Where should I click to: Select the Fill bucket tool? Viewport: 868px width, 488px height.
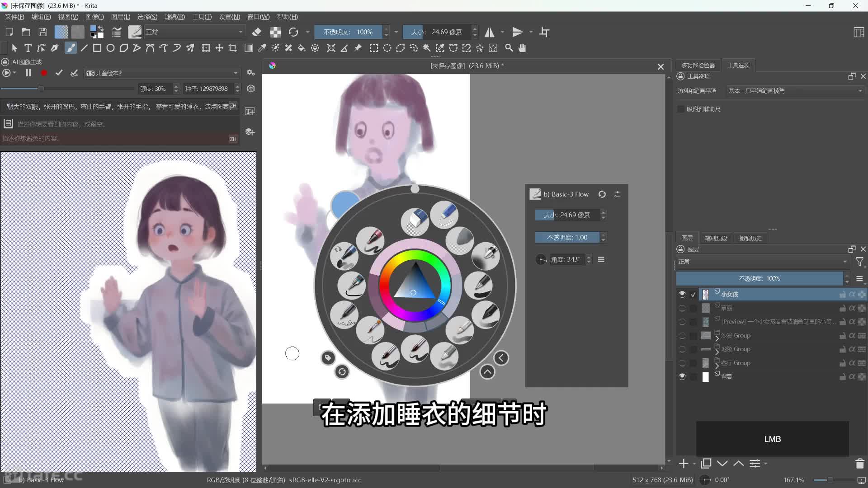[302, 48]
